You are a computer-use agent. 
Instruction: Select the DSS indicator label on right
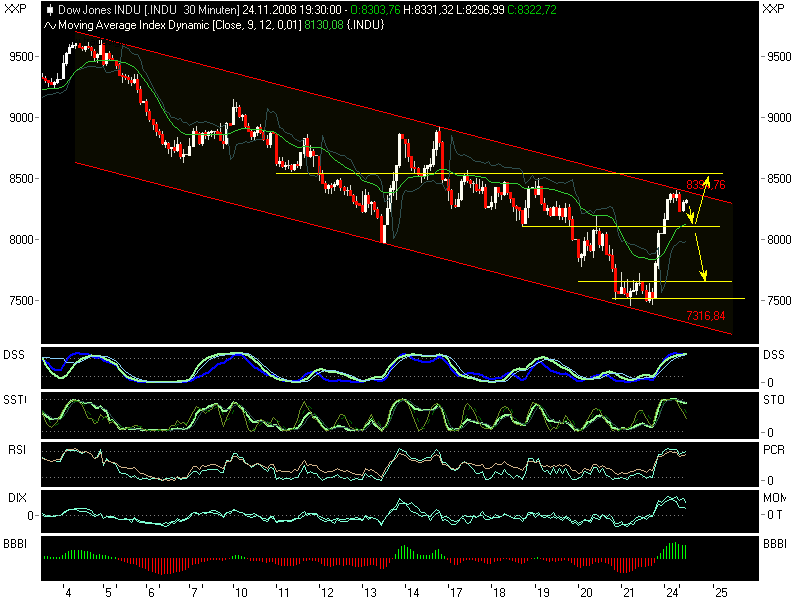pyautogui.click(x=773, y=355)
